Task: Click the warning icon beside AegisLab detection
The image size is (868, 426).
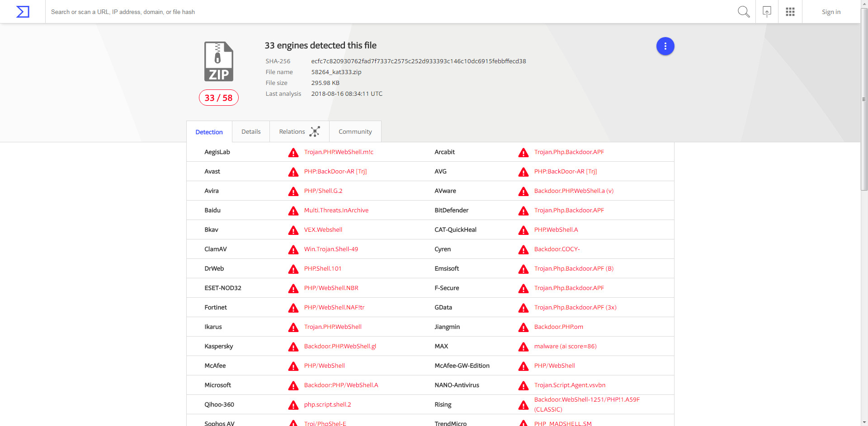Action: [x=293, y=153]
